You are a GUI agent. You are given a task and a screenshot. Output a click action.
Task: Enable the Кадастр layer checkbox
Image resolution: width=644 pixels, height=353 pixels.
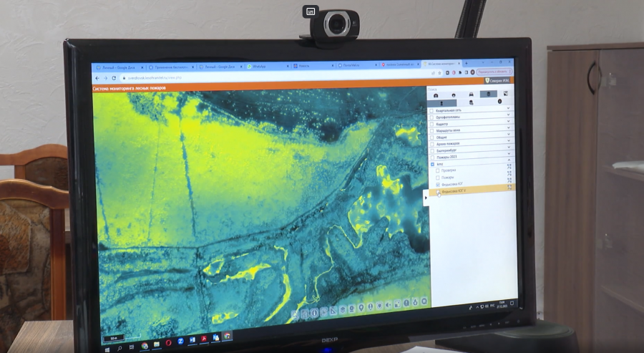tap(431, 124)
